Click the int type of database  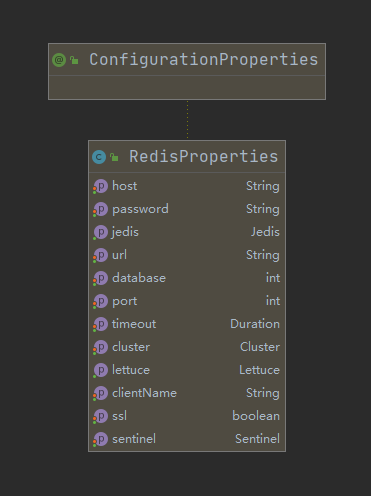(x=273, y=278)
